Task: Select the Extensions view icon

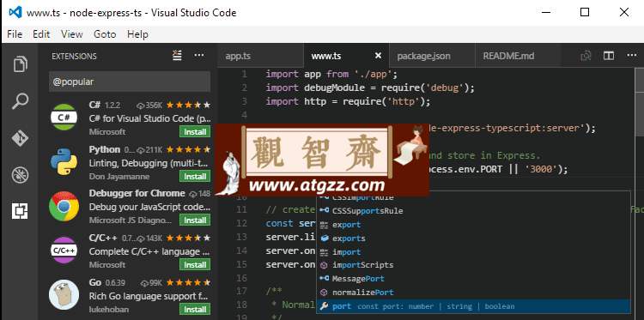Action: (20, 211)
